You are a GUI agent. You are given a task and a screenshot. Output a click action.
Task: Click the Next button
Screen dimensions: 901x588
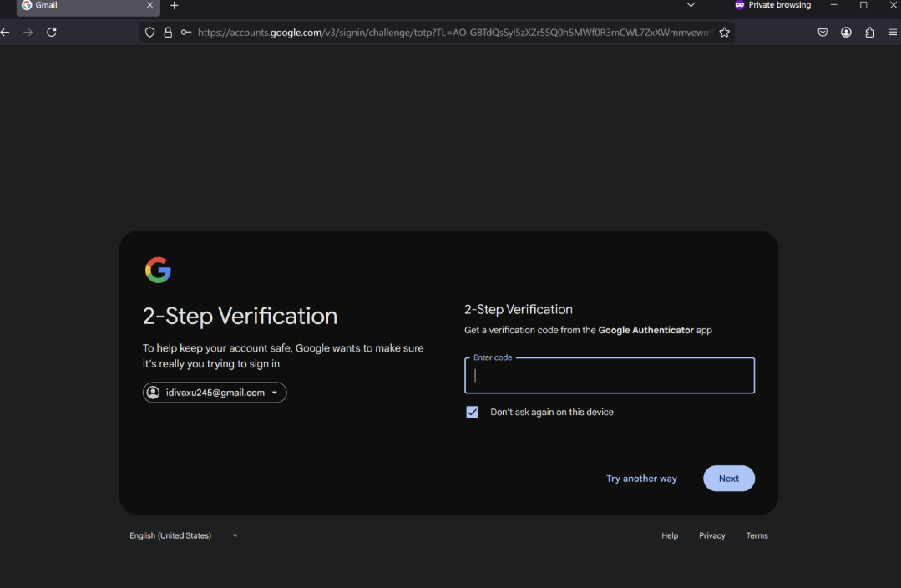728,479
